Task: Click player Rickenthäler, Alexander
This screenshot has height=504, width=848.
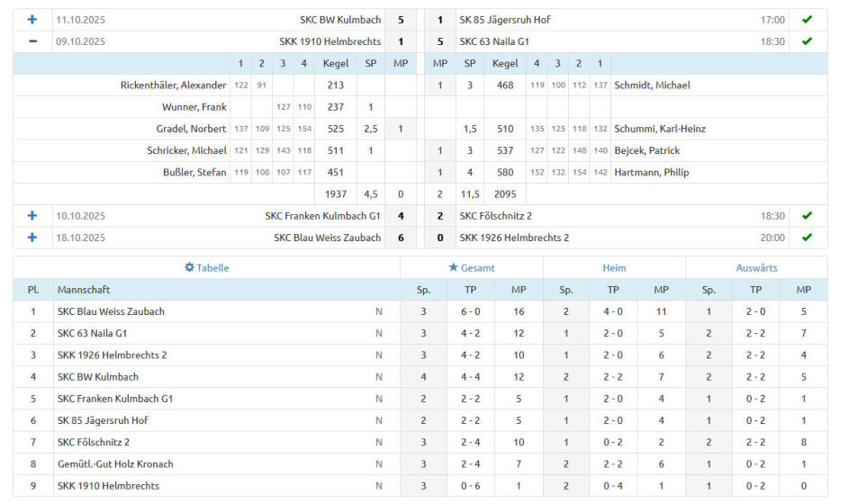Action: [173, 85]
